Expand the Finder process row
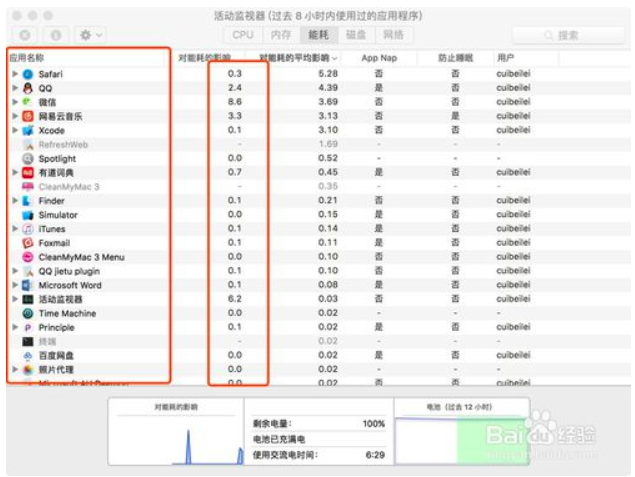Image resolution: width=635 pixels, height=477 pixels. 15,201
